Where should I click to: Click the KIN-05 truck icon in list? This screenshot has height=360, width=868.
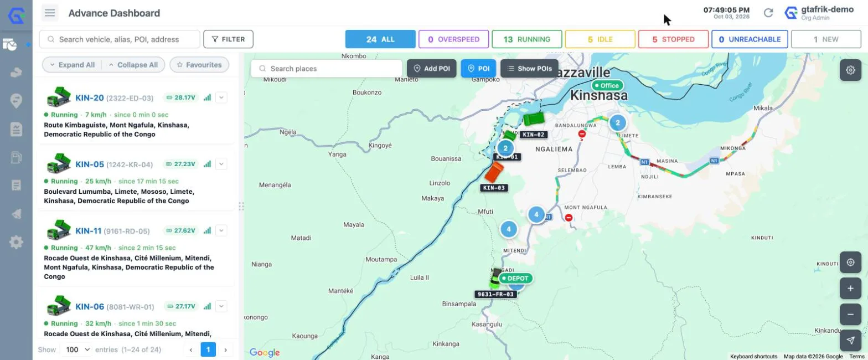coord(58,163)
